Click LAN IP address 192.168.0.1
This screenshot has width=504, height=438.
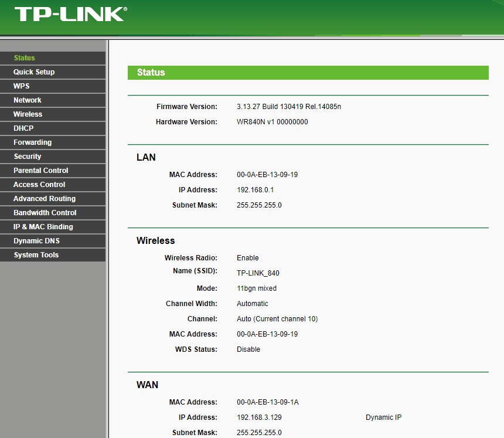click(x=255, y=190)
